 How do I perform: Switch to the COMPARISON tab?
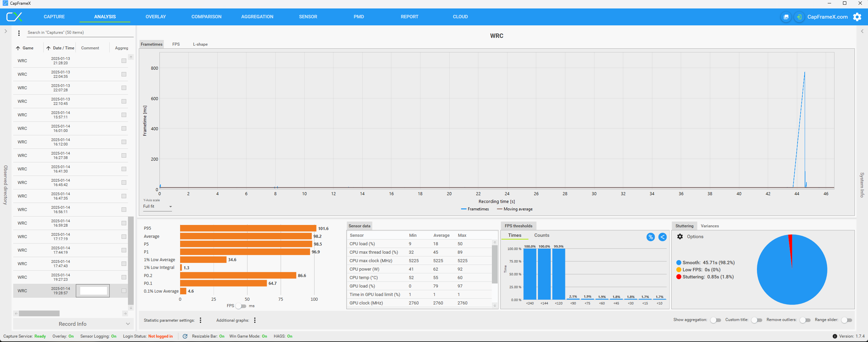tap(206, 17)
